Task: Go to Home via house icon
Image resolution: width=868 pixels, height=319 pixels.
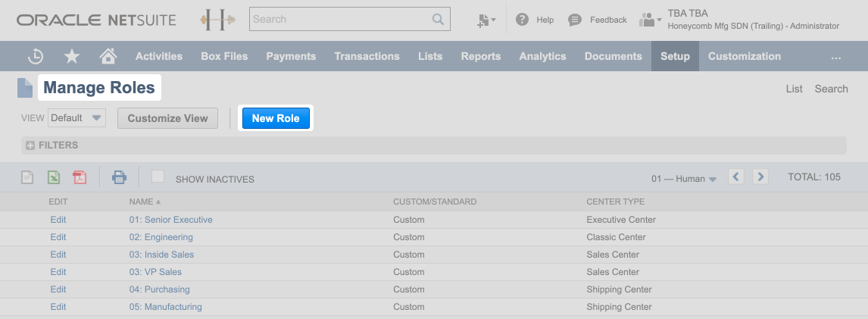Action: pyautogui.click(x=108, y=57)
